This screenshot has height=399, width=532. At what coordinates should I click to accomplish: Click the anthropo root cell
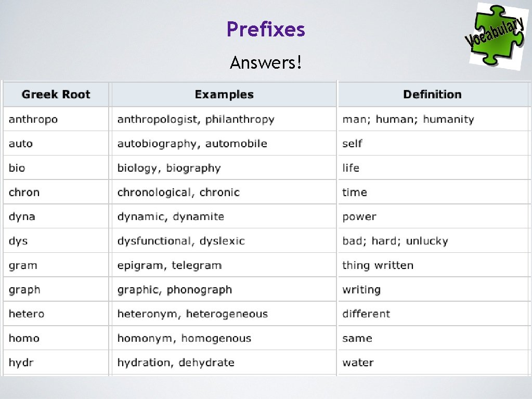point(33,120)
